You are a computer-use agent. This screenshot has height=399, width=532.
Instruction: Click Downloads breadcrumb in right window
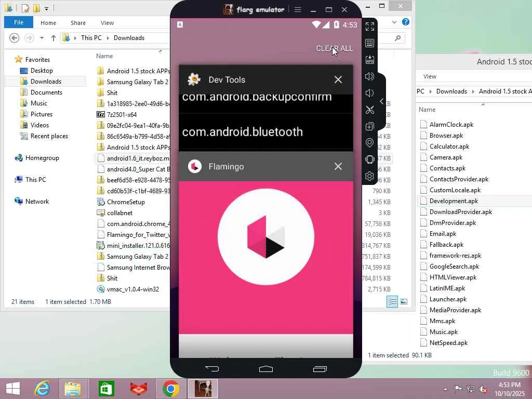point(451,91)
